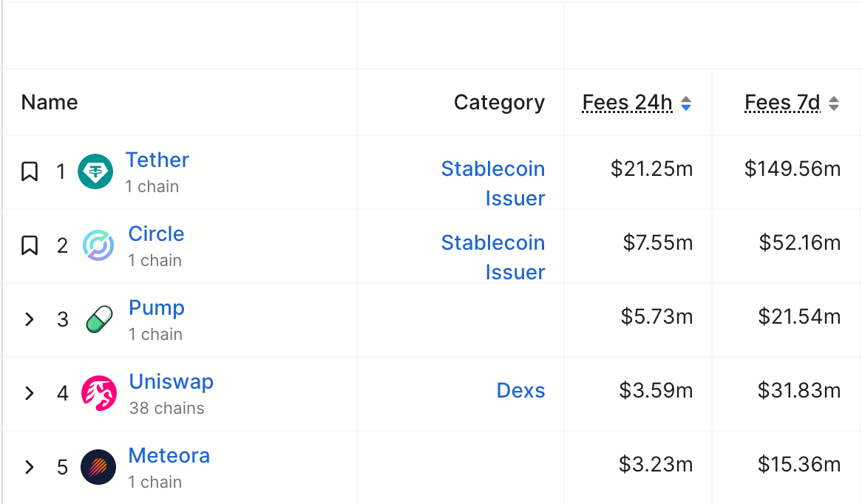Image resolution: width=862 pixels, height=504 pixels.
Task: Open the Meteora protocol link
Action: tap(169, 455)
